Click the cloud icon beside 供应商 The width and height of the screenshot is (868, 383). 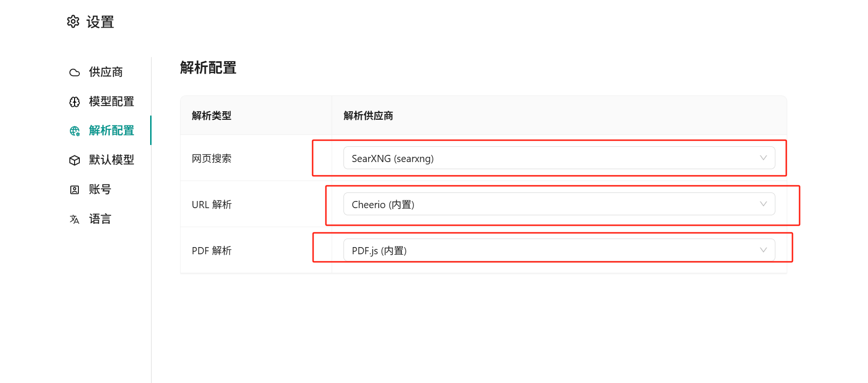[x=75, y=72]
